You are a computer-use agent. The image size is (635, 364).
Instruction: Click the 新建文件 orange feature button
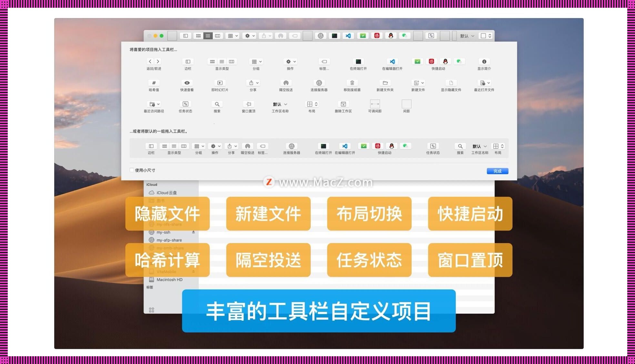[268, 214]
